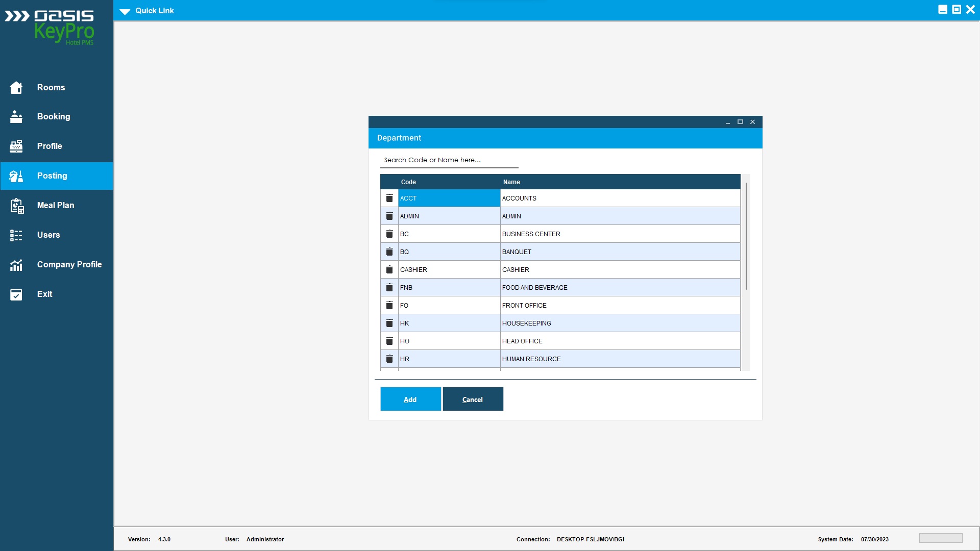980x551 pixels.
Task: Click the Profile cash register icon
Action: [16, 146]
